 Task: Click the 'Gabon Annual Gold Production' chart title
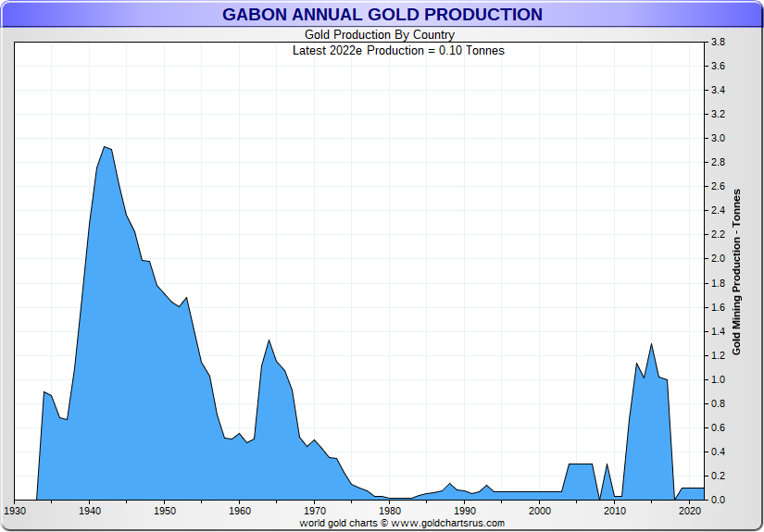382,15
